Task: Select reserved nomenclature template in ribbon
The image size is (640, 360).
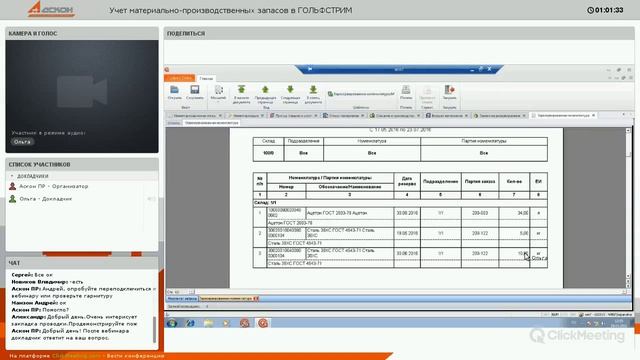Action: point(361,94)
